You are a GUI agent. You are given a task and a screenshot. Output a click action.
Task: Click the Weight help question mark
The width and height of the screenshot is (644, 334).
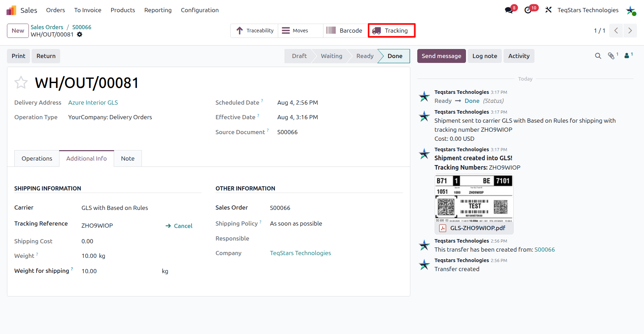(x=37, y=254)
